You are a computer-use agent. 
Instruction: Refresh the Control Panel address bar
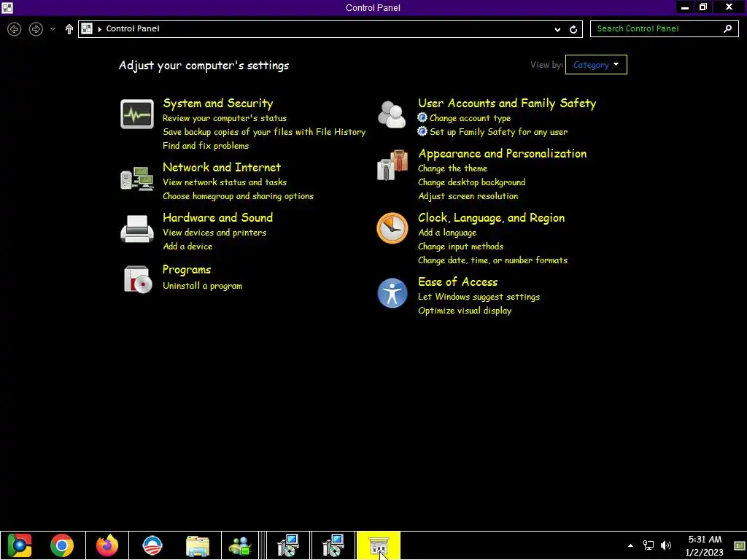(573, 29)
